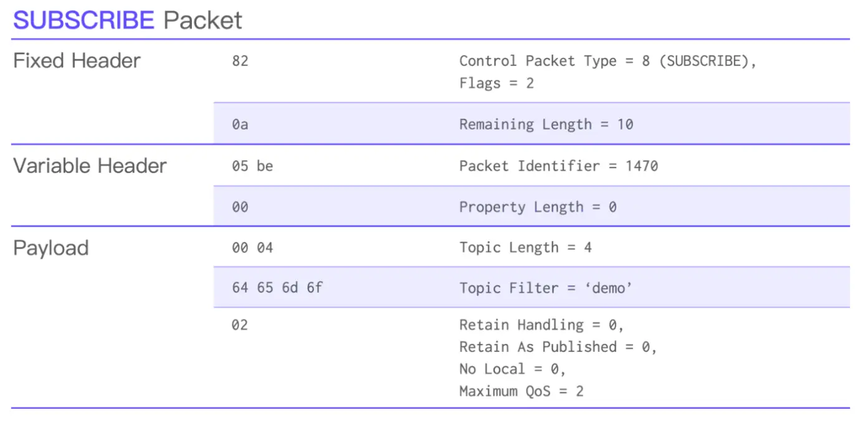Click the Retain Handling = 0 line
Viewport: 868px width, 423px height.
[542, 325]
